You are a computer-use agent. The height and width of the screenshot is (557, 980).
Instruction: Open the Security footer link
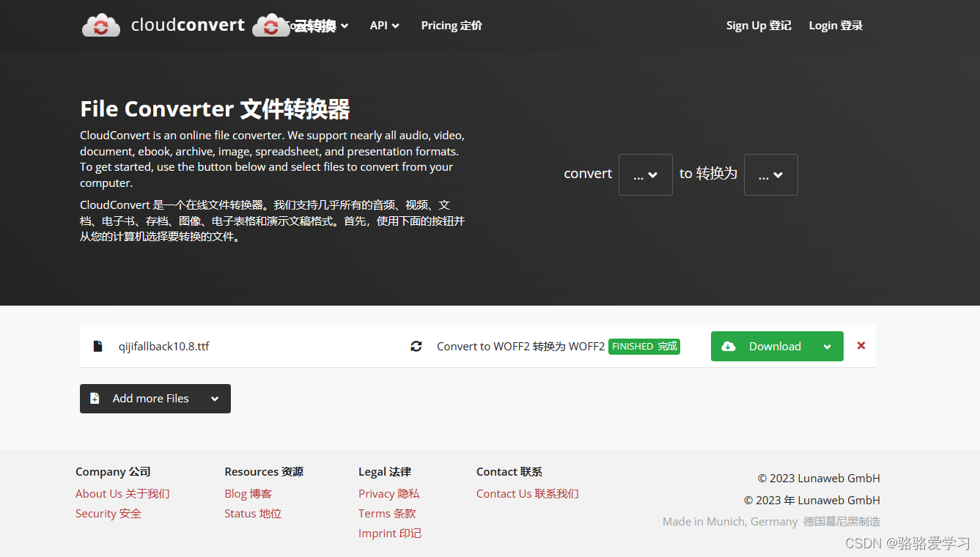click(108, 514)
